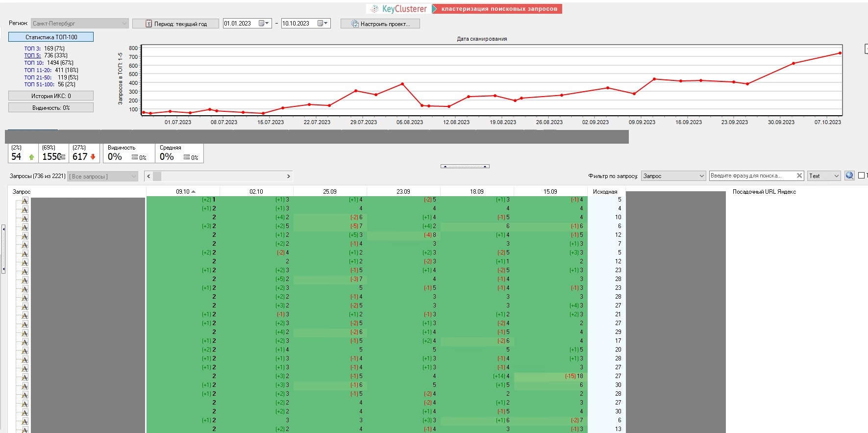Open the Text match type dropdown

point(824,176)
